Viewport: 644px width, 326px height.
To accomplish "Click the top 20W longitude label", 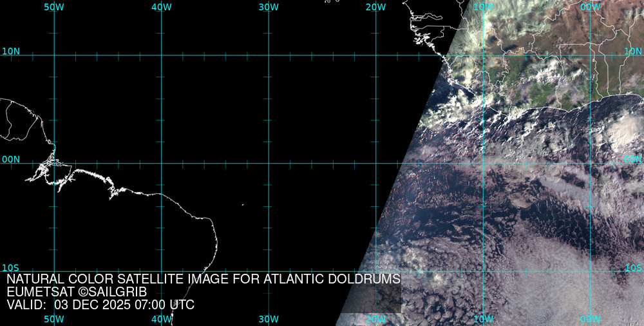I will 375,6.
